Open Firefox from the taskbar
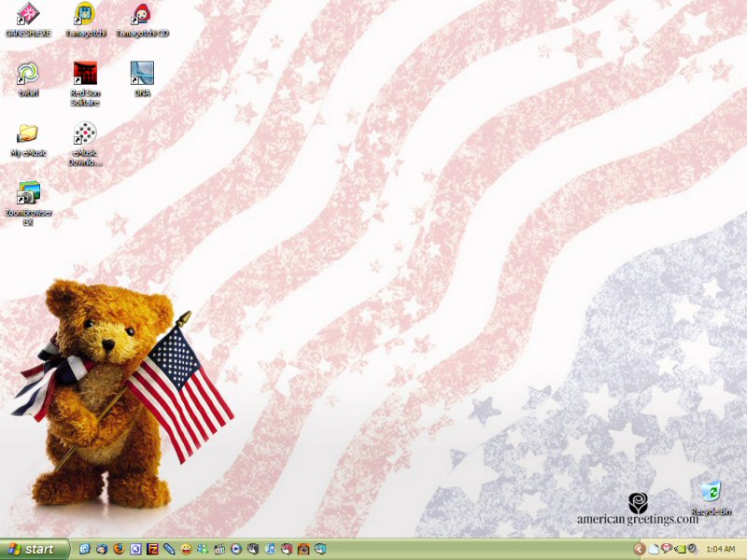 (118, 549)
